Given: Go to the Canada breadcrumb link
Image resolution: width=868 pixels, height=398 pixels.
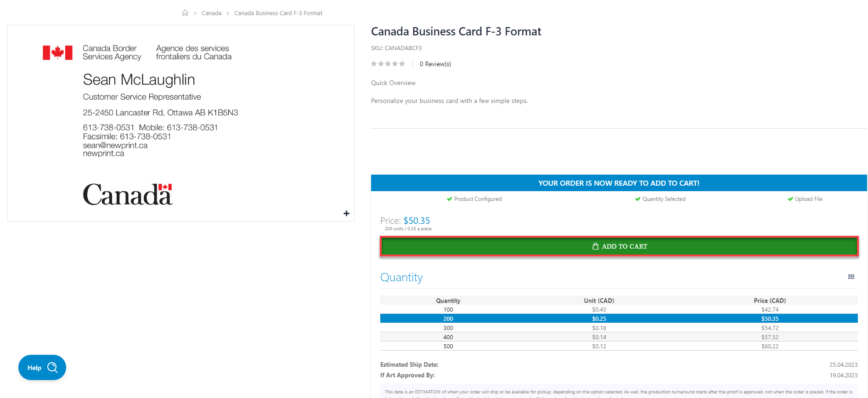Looking at the screenshot, I should point(211,13).
